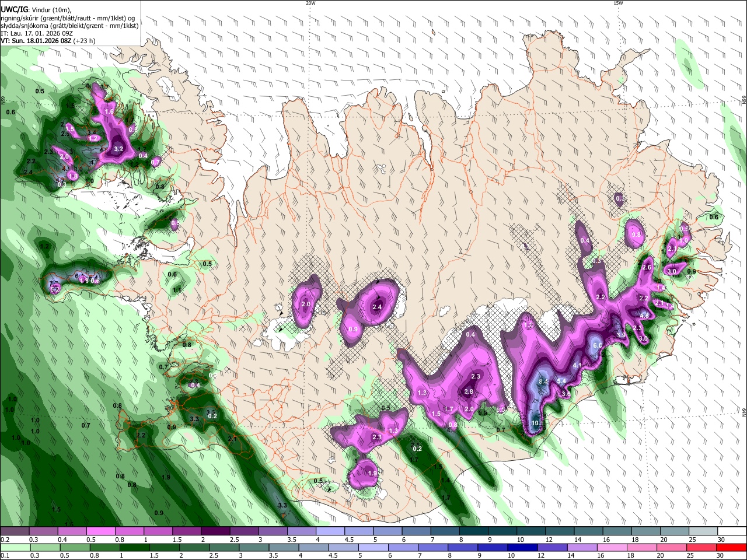This screenshot has height=560, width=747.
Task: Select the dusky 0.2 swatch in the top legend row
Action: [15, 531]
